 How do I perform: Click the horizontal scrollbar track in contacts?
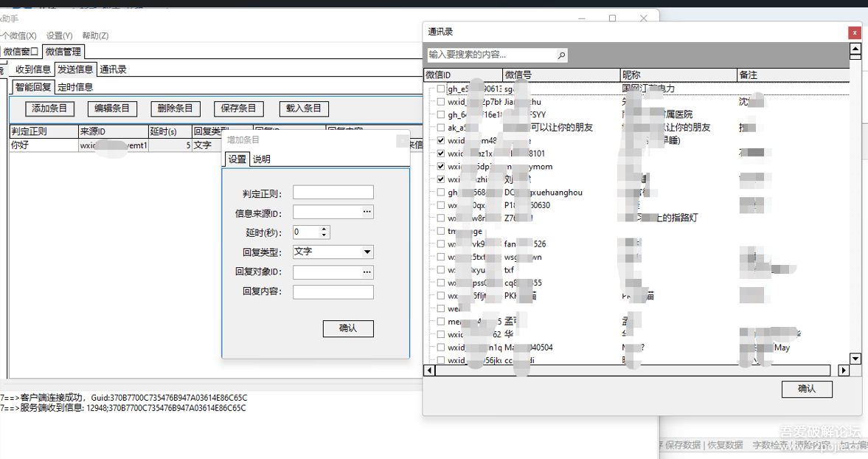634,370
